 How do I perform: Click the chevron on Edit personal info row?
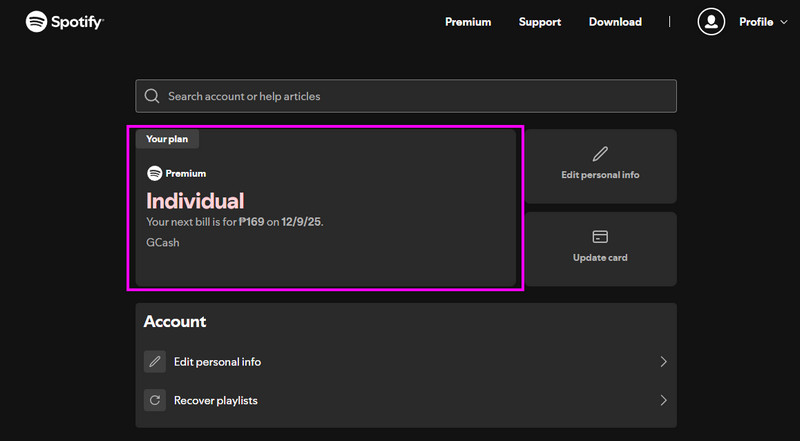tap(663, 361)
